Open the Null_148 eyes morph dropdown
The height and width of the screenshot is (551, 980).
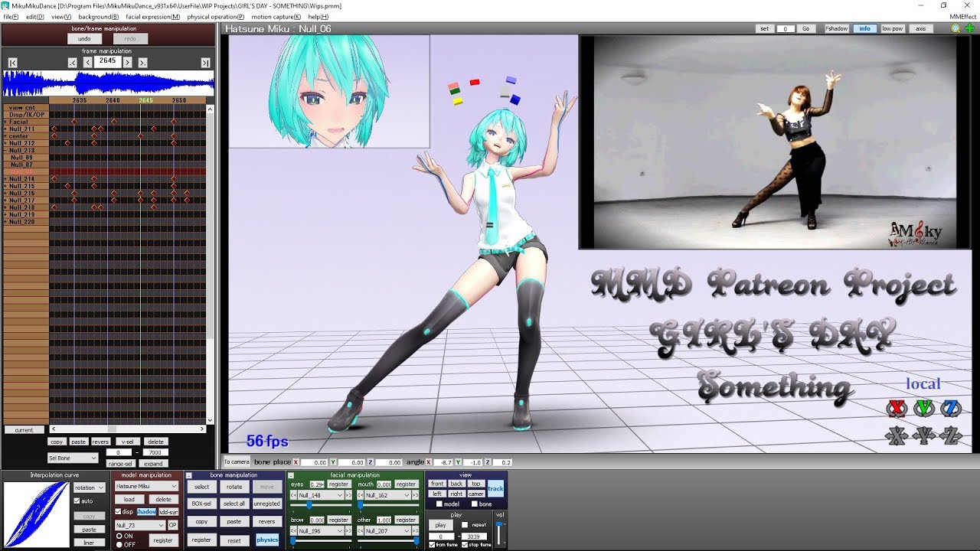click(322, 495)
